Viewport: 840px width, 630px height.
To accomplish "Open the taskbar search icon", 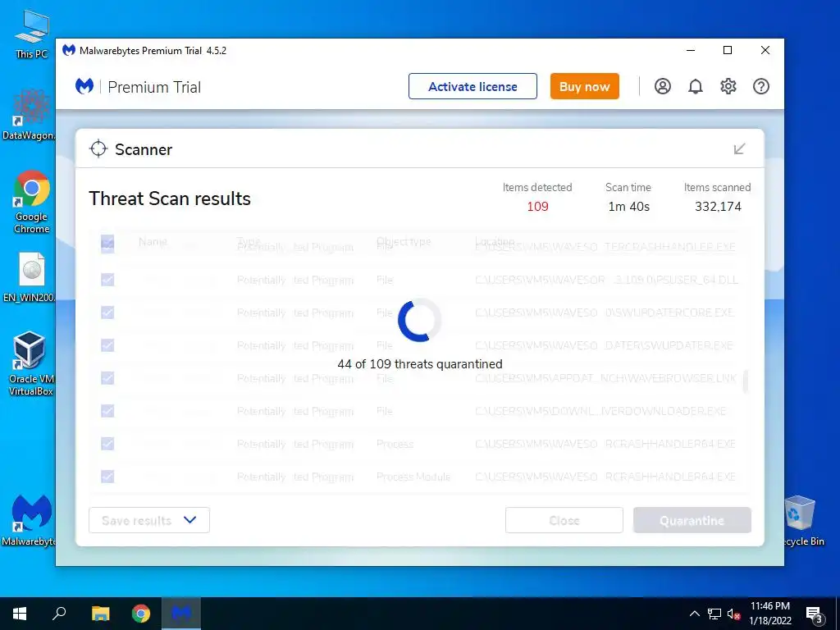I will (59, 614).
